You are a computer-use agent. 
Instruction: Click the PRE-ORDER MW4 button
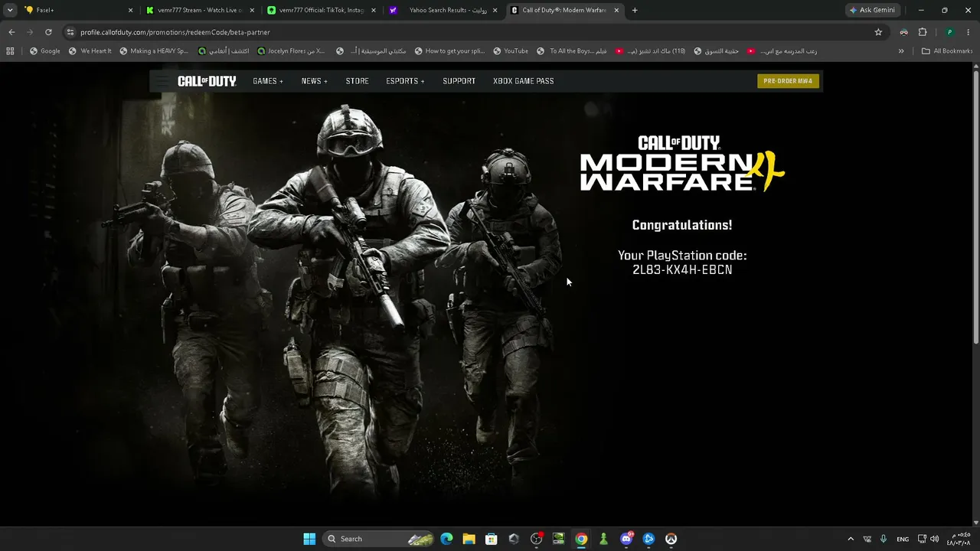[x=788, y=81]
